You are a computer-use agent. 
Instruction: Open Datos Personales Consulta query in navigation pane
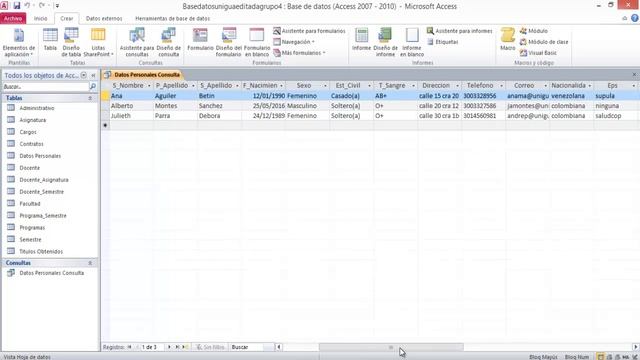pos(51,273)
